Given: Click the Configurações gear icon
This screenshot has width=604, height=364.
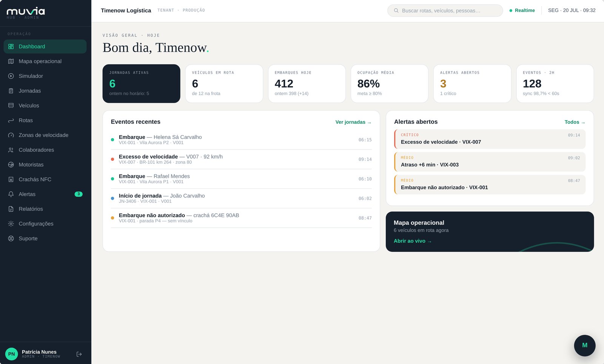Looking at the screenshot, I should pyautogui.click(x=11, y=224).
